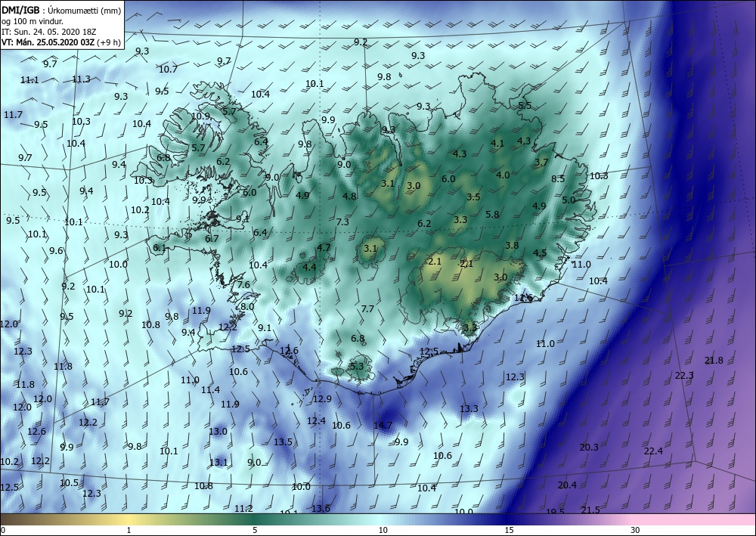
Task: Click the '3.5' map value
Action: click(473, 197)
